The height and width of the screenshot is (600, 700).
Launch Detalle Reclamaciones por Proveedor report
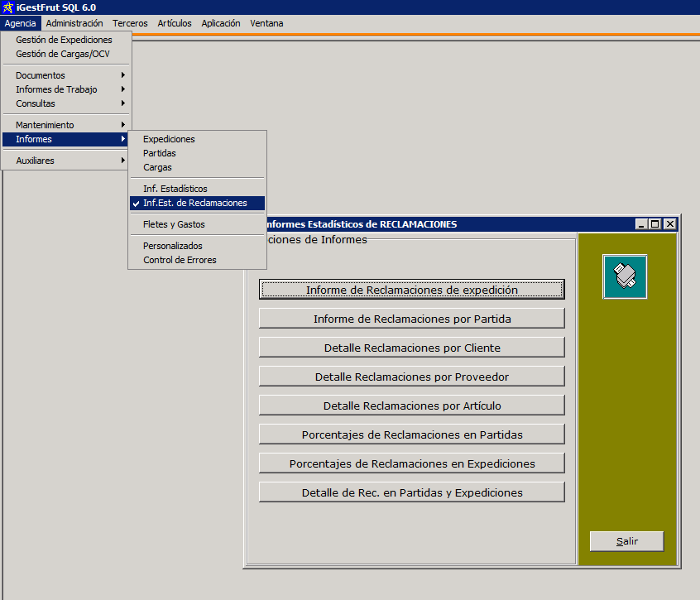click(411, 377)
